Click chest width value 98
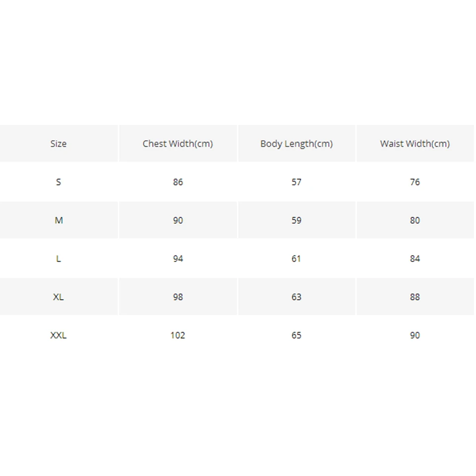The height and width of the screenshot is (476, 476). [178, 297]
